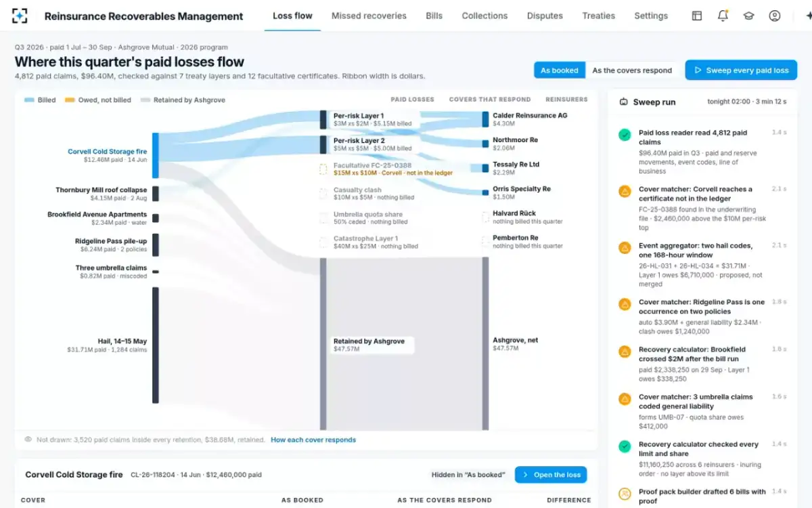Click dashed icon for Casualty clash
812x508 pixels.
click(x=323, y=194)
